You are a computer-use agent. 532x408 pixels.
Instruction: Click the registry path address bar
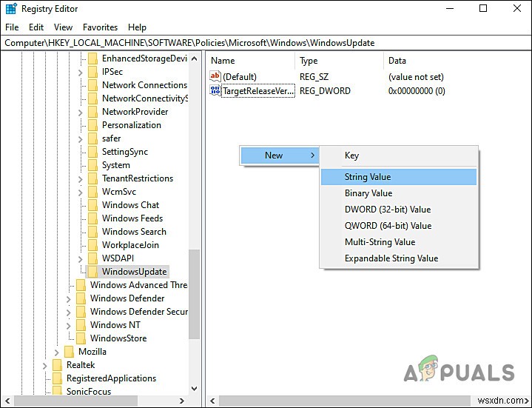pos(266,43)
